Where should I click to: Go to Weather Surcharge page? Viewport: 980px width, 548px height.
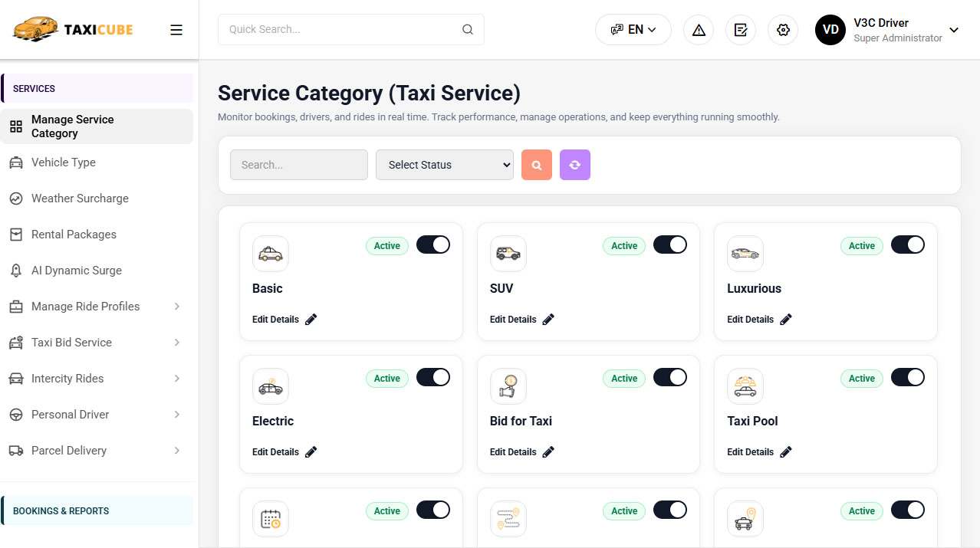click(97, 199)
